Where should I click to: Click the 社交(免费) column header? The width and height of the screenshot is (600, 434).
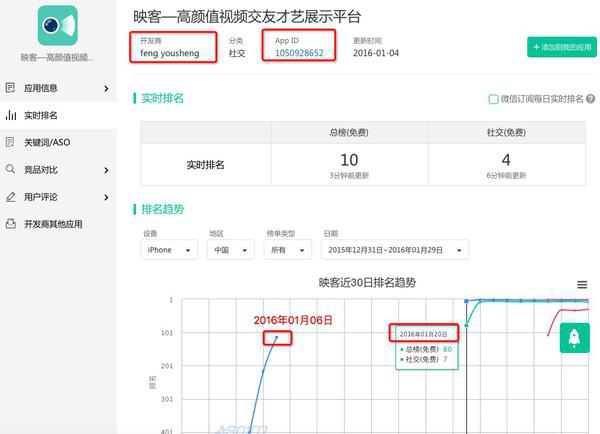[x=506, y=132]
